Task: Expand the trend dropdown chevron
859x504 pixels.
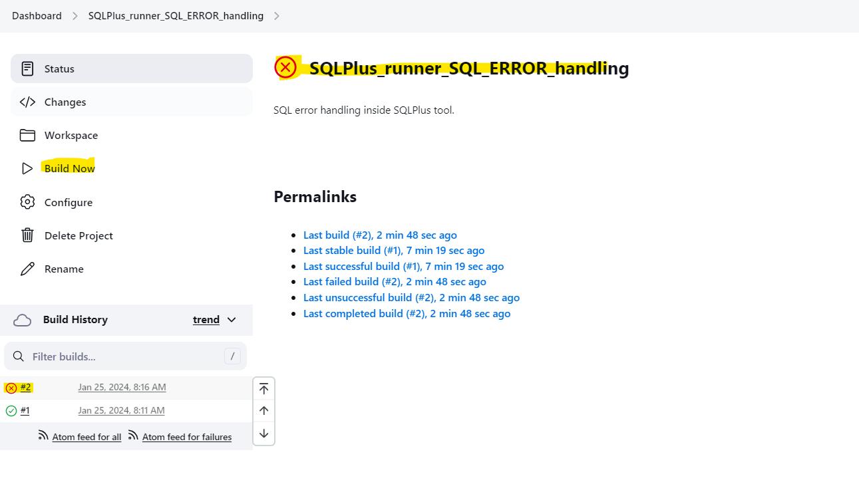Action: (x=232, y=320)
